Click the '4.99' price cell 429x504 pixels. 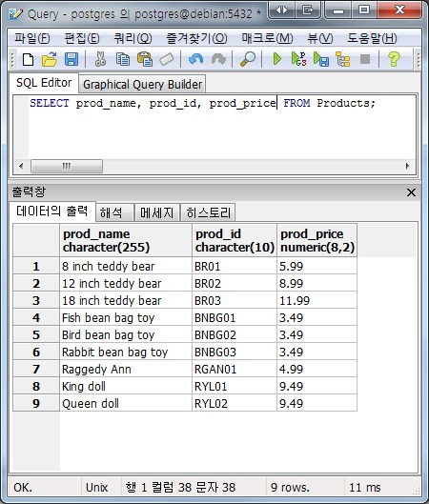coord(317,369)
